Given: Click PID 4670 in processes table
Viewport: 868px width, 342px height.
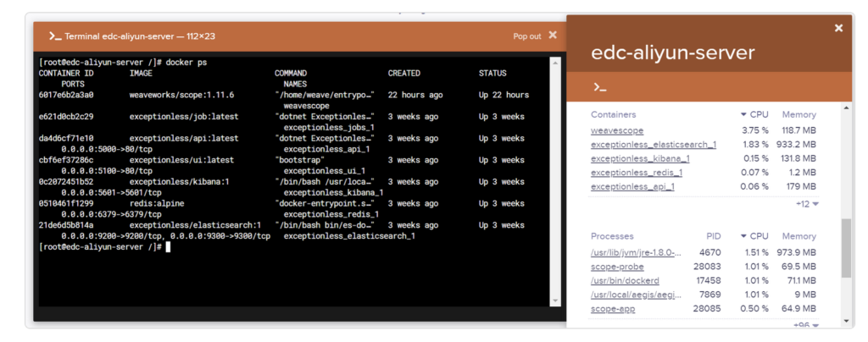Looking at the screenshot, I should (x=712, y=252).
